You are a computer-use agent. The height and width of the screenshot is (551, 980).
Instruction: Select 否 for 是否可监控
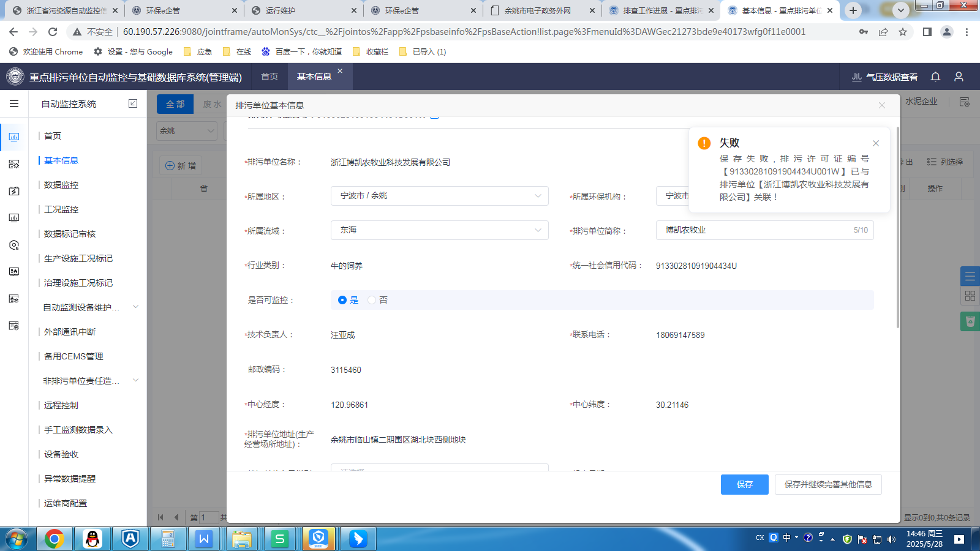pyautogui.click(x=378, y=300)
